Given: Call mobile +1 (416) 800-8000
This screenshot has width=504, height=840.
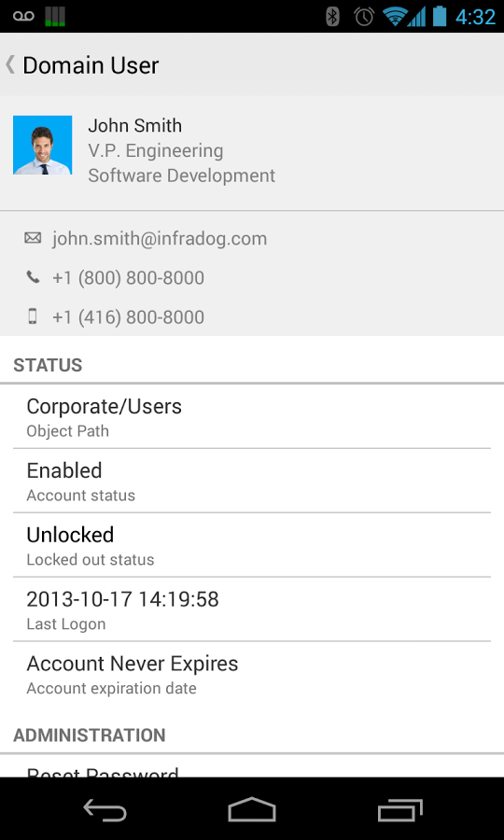Looking at the screenshot, I should pos(128,316).
